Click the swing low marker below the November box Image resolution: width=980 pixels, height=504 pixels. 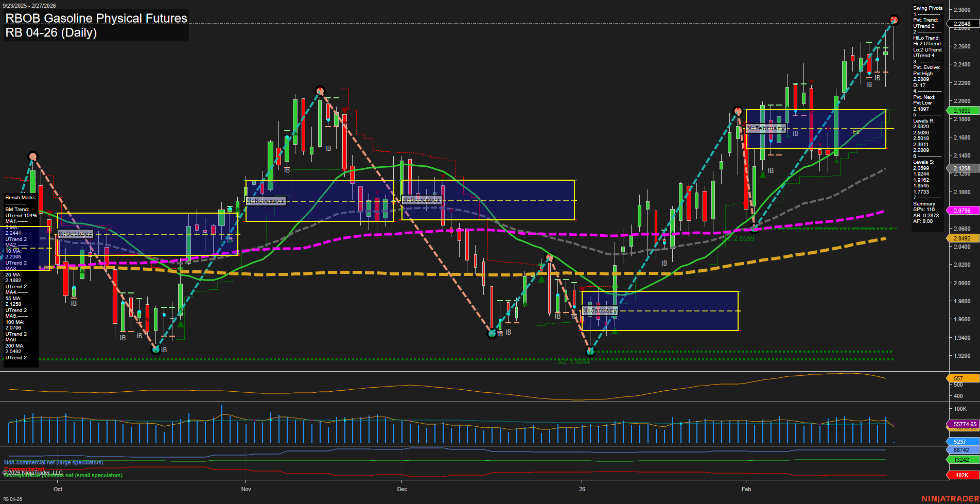(x=493, y=333)
